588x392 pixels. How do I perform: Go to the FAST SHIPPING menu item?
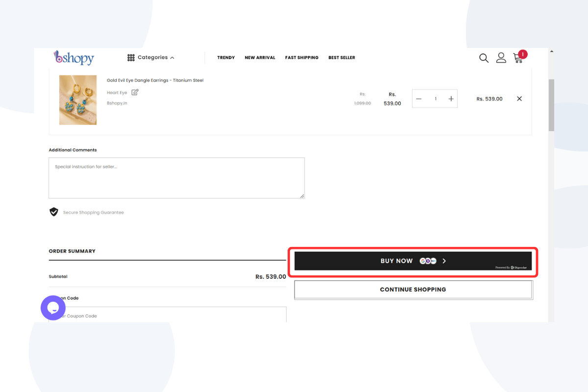[302, 58]
